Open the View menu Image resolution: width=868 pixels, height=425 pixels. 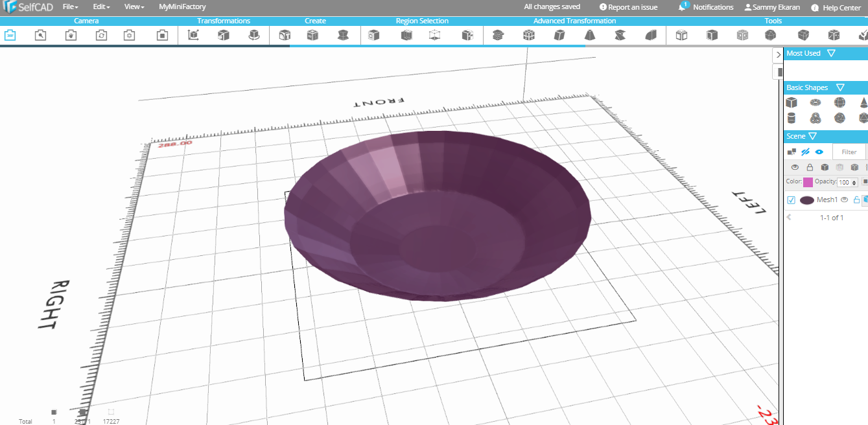tap(133, 7)
